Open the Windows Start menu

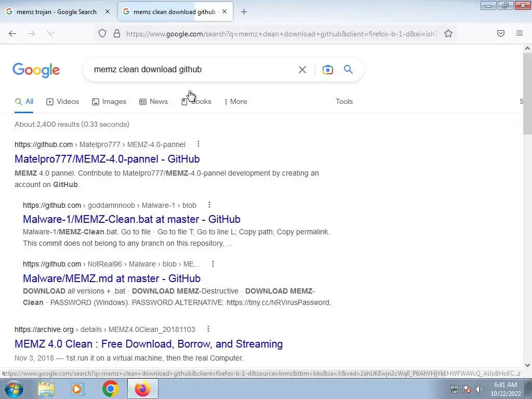[14, 389]
